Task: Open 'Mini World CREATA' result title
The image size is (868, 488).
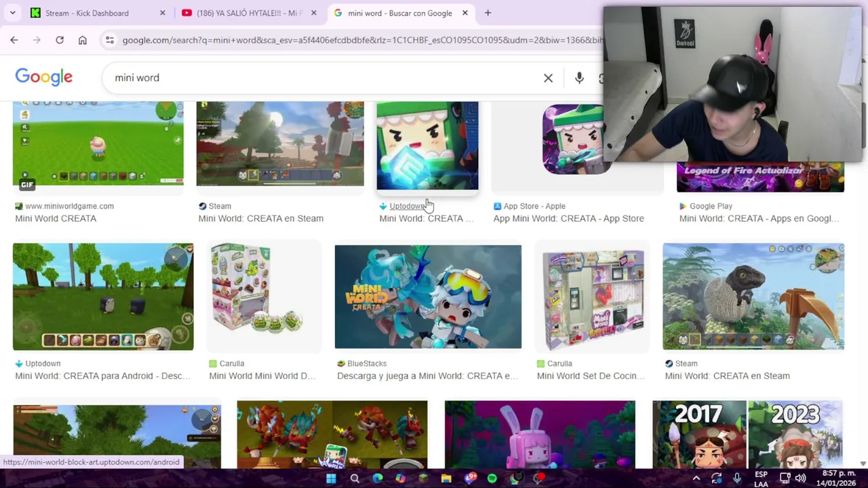Action: 56,218
